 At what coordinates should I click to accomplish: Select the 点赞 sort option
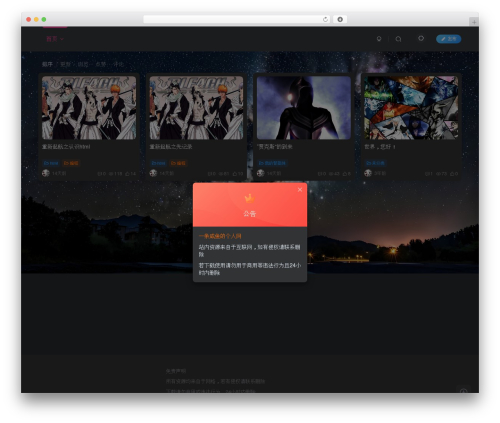coord(101,64)
